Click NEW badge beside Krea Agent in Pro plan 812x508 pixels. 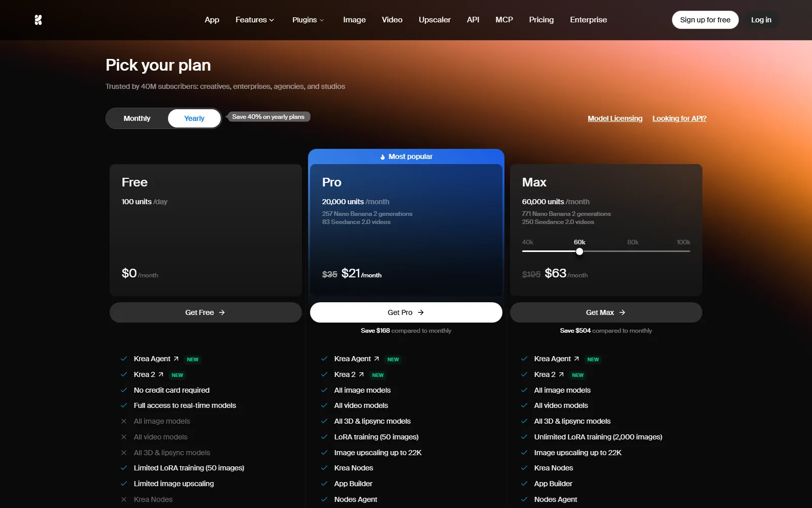393,359
